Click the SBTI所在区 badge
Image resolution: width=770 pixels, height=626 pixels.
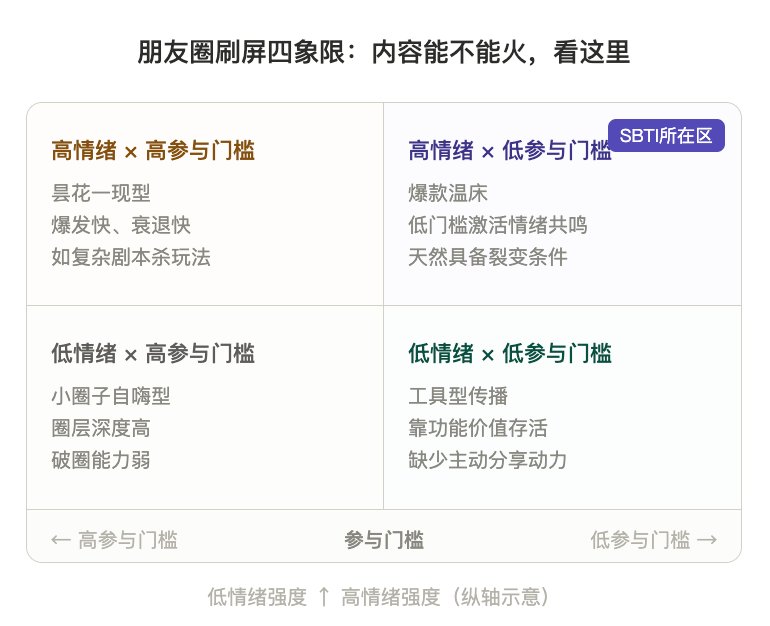click(666, 136)
